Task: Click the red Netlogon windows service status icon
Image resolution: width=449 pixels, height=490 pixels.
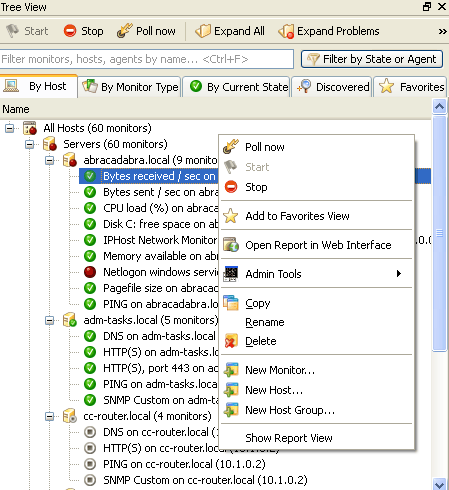Action: point(90,272)
